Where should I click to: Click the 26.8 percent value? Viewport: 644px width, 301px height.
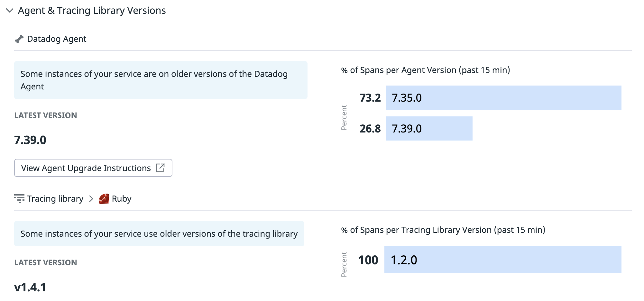370,129
